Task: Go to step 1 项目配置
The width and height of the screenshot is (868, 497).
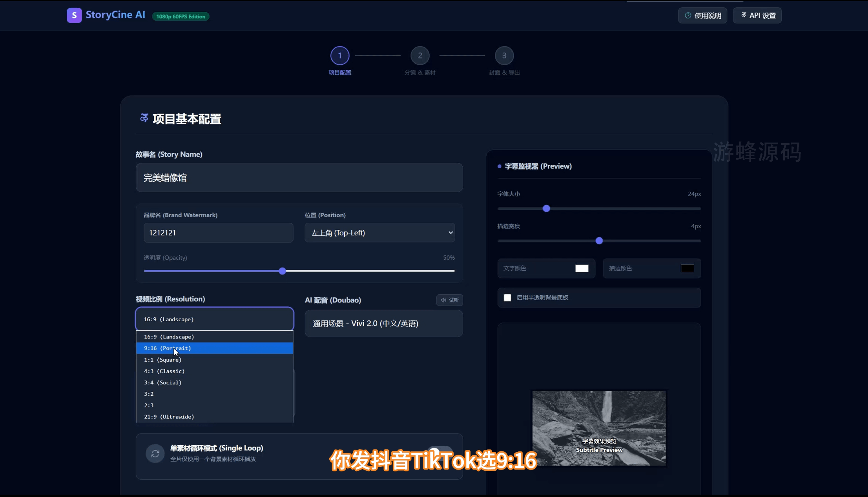Action: pos(340,56)
